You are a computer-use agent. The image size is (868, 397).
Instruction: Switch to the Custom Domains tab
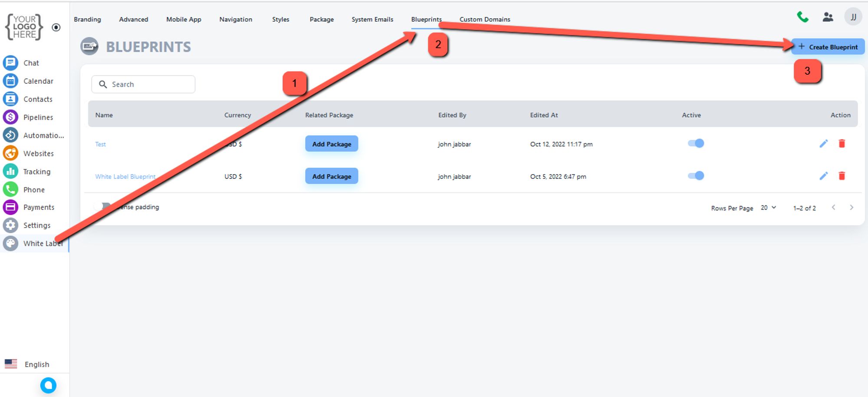(x=484, y=20)
